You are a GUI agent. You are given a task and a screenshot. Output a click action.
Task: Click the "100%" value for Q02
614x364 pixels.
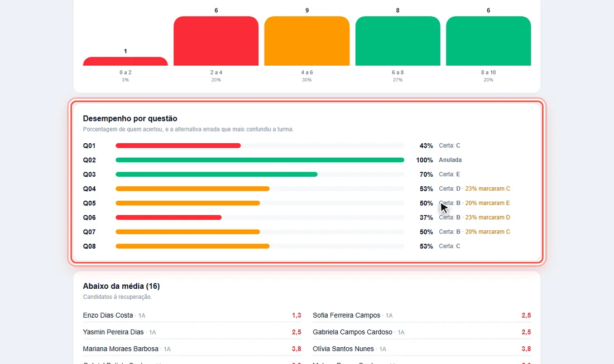(424, 160)
